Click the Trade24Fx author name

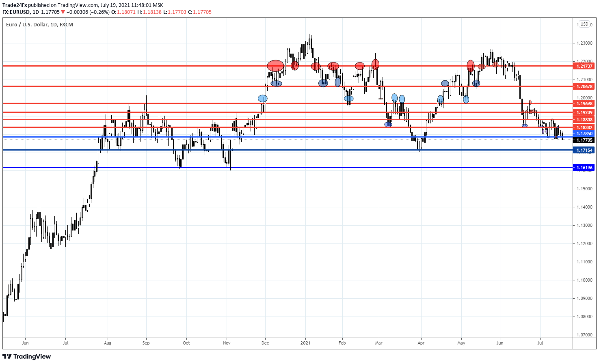15,5
